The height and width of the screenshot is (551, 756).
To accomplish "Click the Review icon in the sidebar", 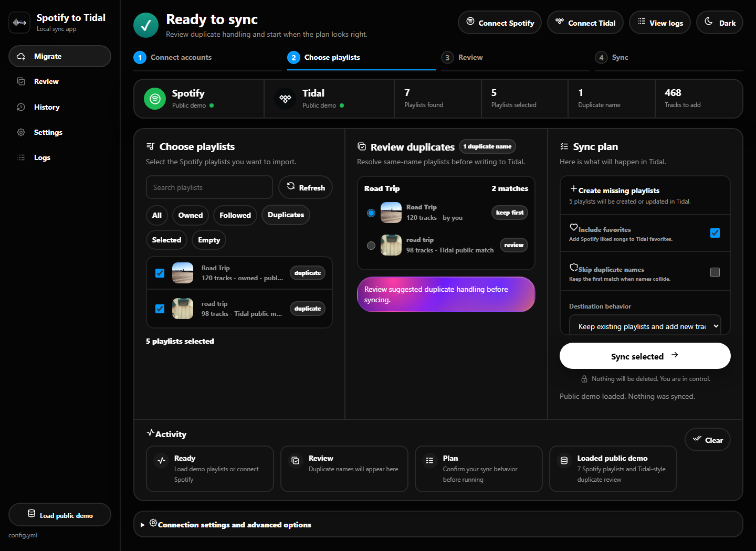I will pos(21,81).
